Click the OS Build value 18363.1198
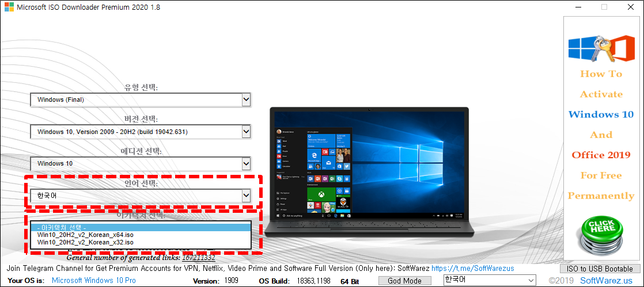Image resolution: width=644 pixels, height=287 pixels. click(313, 281)
